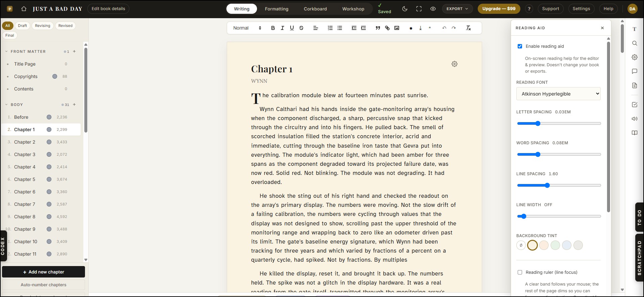
Task: Click Upgrade $99 button
Action: [499, 9]
